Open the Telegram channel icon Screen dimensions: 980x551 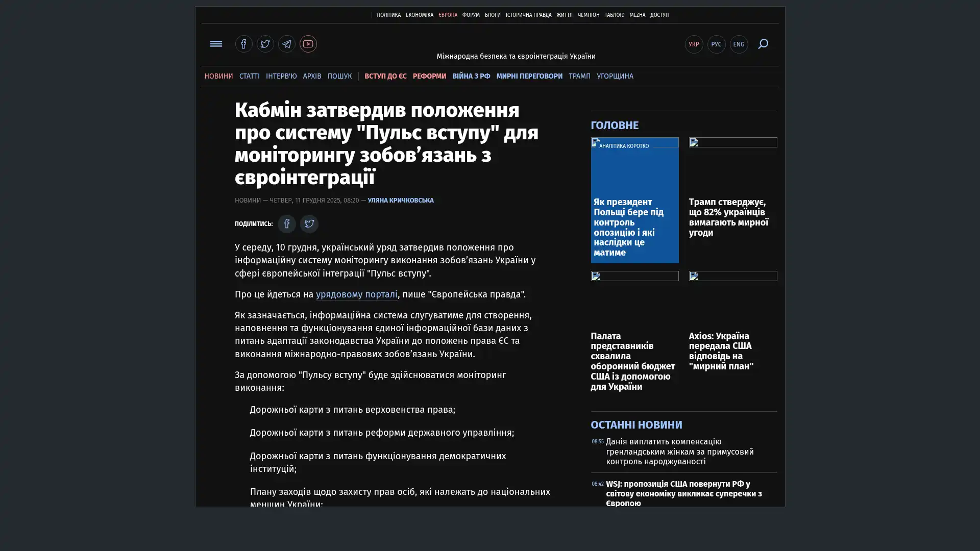pos(286,44)
